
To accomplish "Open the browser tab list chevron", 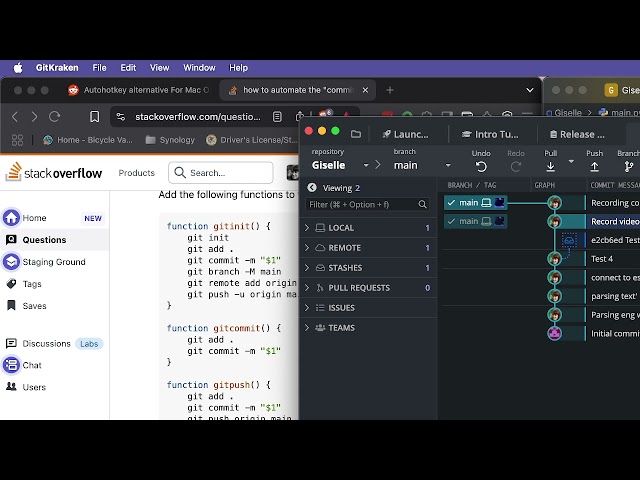I will (x=530, y=90).
